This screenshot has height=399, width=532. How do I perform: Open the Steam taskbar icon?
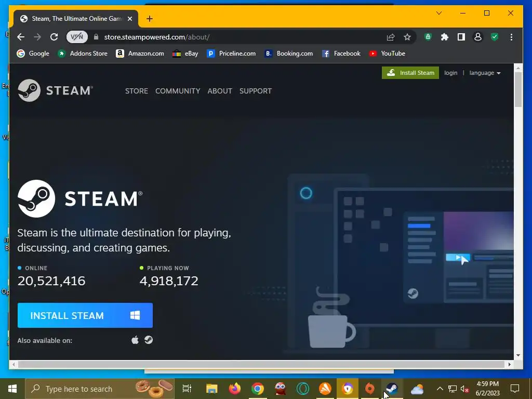point(392,389)
